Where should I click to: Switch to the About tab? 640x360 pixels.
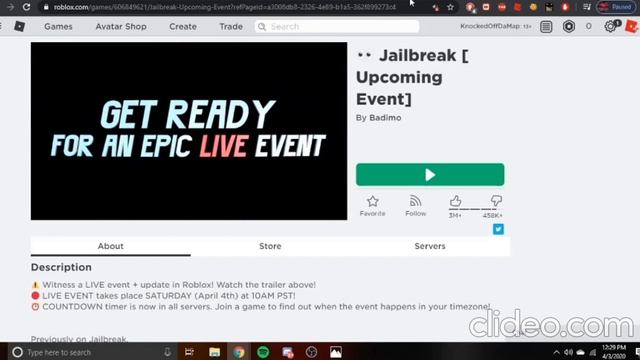111,246
